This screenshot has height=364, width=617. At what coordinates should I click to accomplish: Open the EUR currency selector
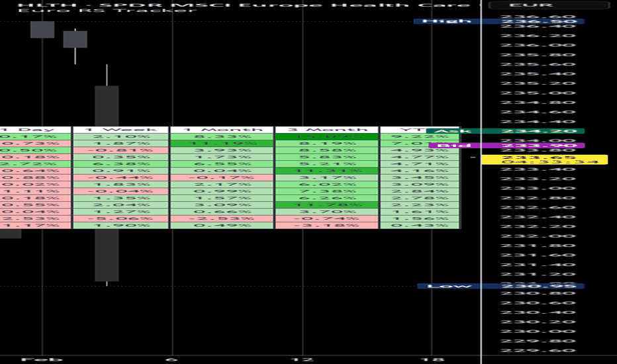pos(549,5)
